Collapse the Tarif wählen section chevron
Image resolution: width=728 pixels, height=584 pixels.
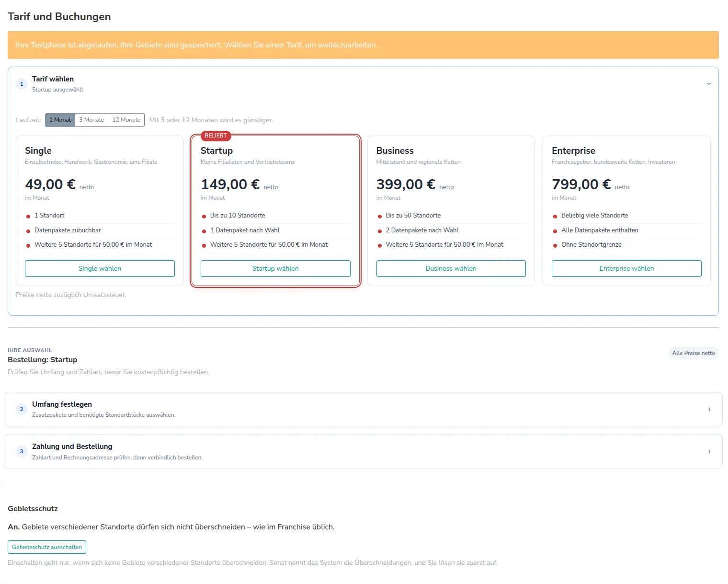pos(709,84)
